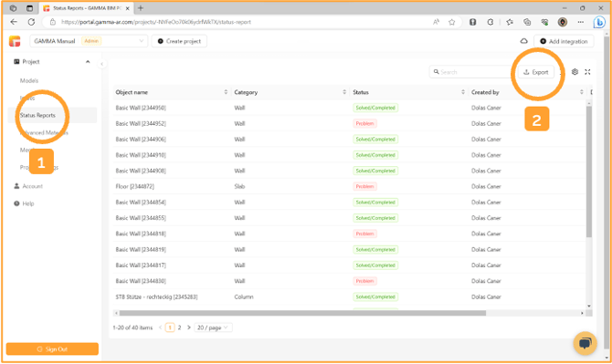Click the table vertical scrollbar
The width and height of the screenshot is (612, 364).
[589, 172]
